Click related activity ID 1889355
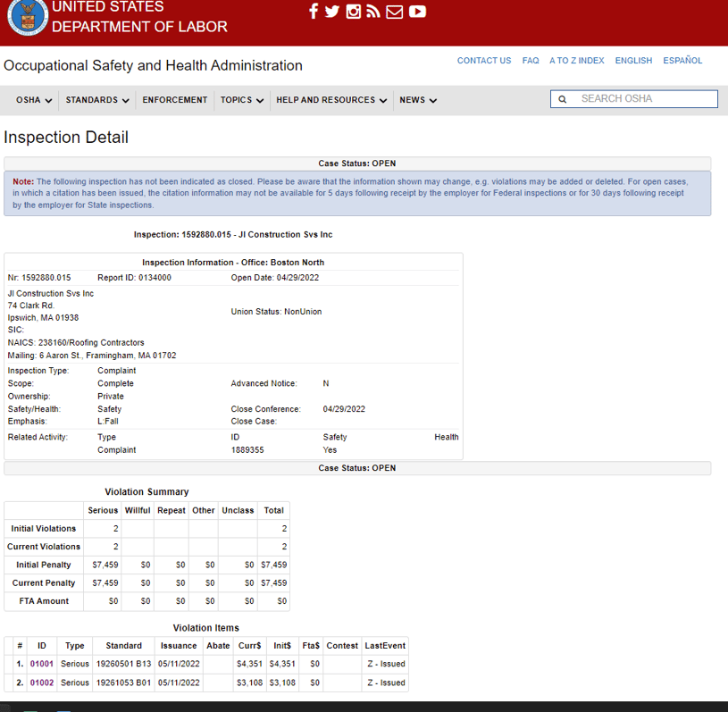The width and height of the screenshot is (728, 712). pyautogui.click(x=247, y=450)
